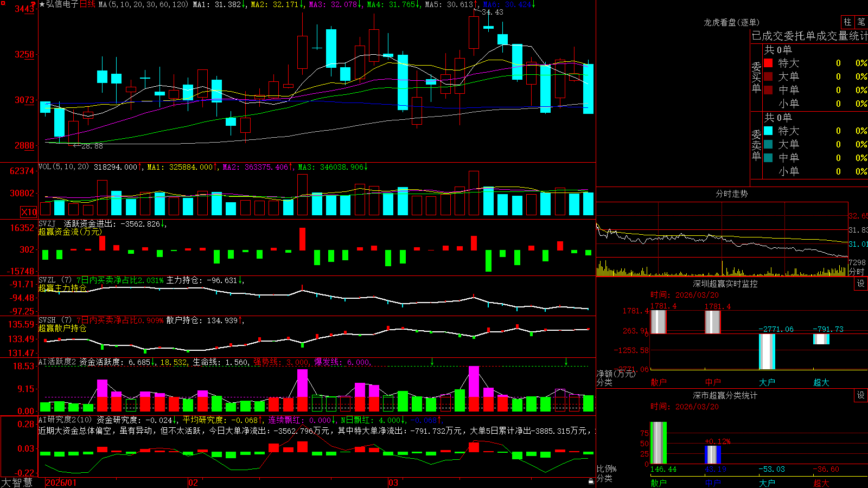Screen dimensions: 868x488
Task: Open 设 settings for 深圳超赢实时监控 panel
Action: 861,284
